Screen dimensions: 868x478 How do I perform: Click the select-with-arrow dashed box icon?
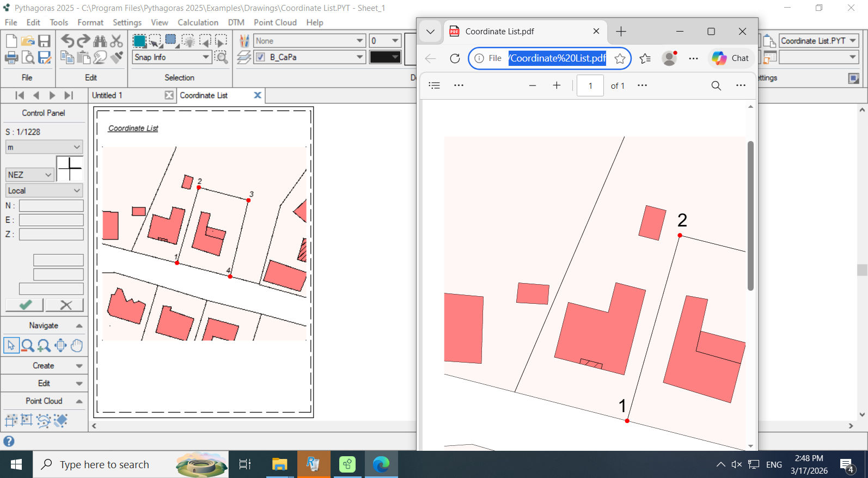(x=155, y=41)
